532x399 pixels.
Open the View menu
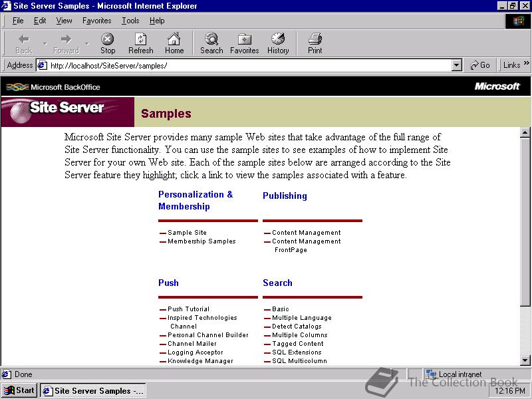pyautogui.click(x=64, y=21)
